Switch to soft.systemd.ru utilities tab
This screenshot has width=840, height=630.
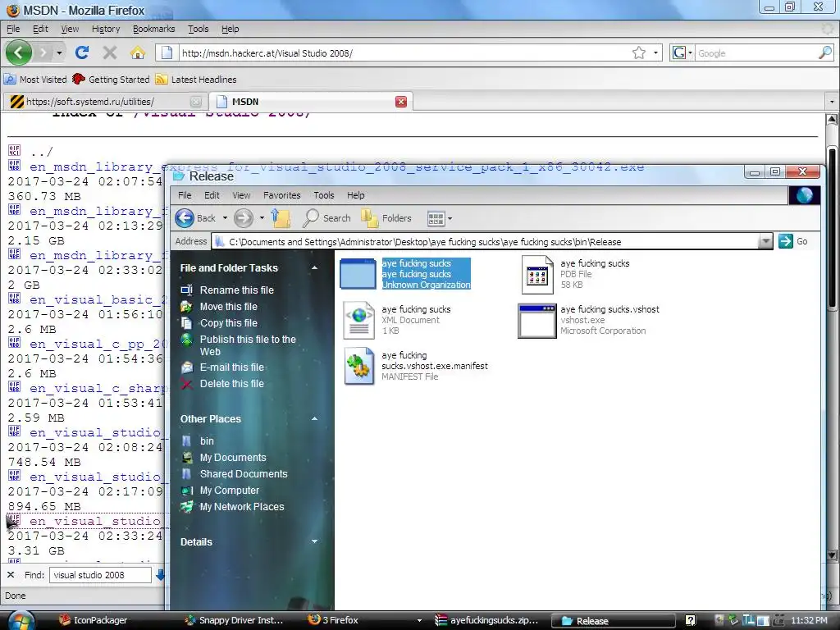(x=104, y=102)
